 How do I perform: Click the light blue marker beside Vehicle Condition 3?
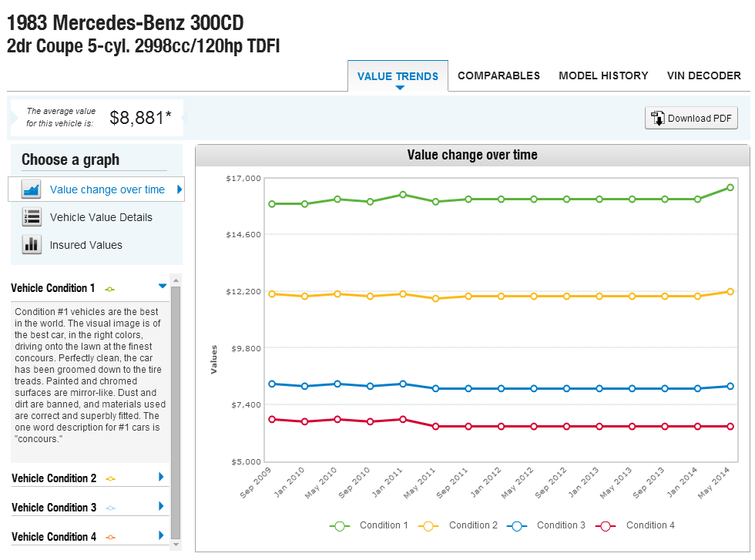pyautogui.click(x=111, y=508)
